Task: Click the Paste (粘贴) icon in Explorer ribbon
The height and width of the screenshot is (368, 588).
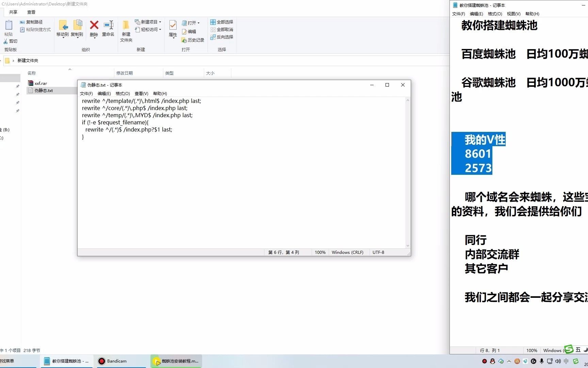Action: [x=9, y=25]
